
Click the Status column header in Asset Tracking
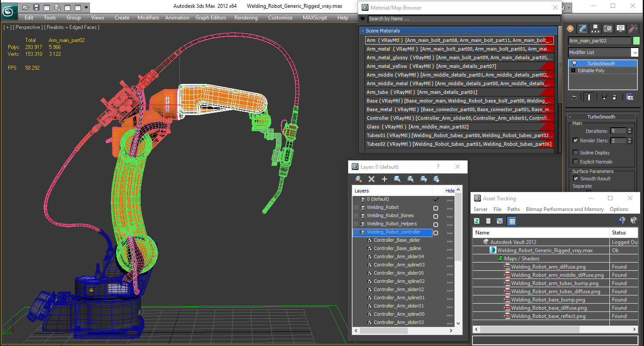(x=624, y=233)
